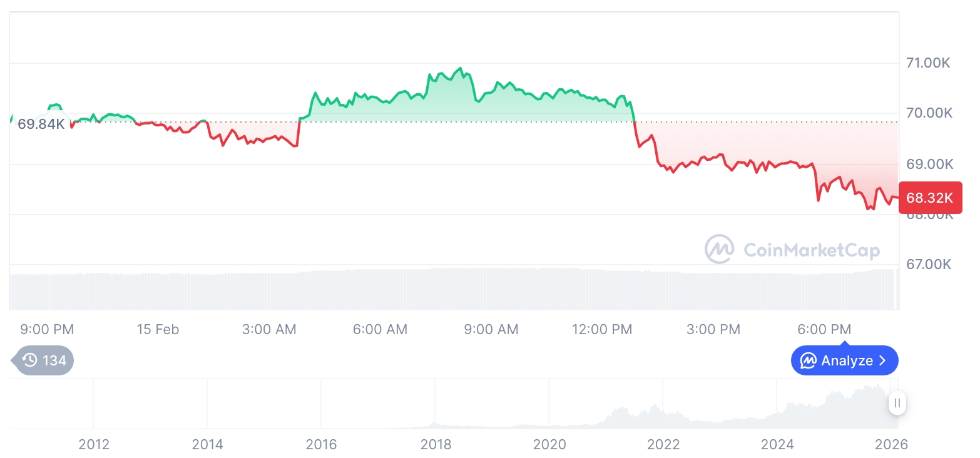Click the red 68.32K current price tag

click(929, 198)
